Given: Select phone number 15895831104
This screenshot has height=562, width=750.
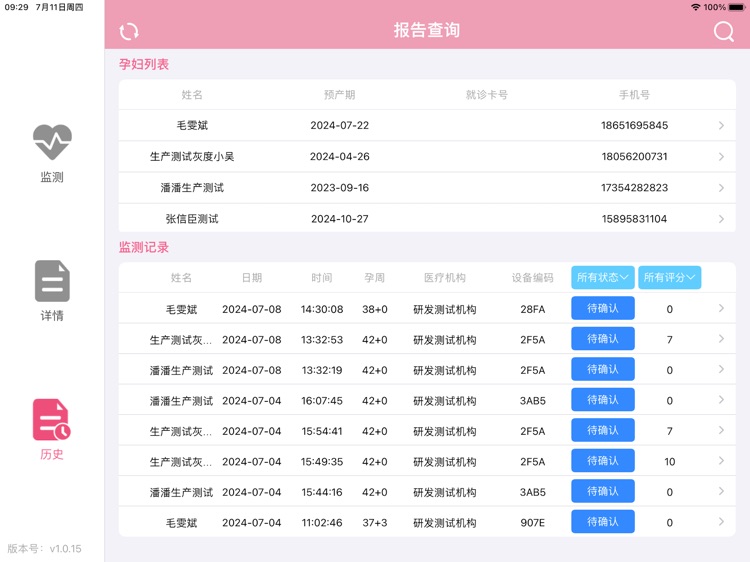Looking at the screenshot, I should tap(634, 219).
